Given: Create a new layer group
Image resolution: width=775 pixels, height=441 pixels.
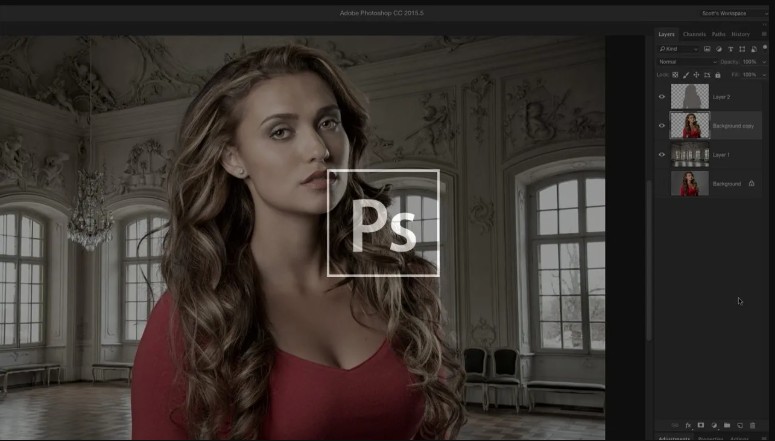Looking at the screenshot, I should [x=727, y=425].
